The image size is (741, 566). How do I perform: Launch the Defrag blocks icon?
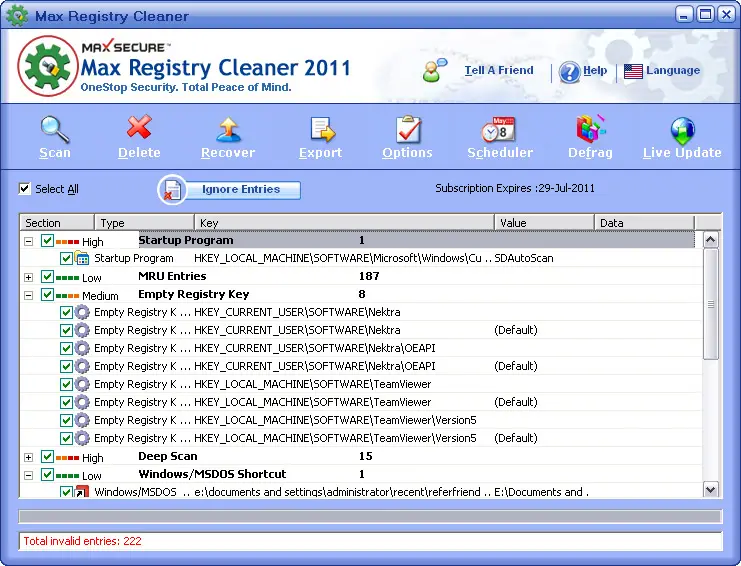click(591, 129)
